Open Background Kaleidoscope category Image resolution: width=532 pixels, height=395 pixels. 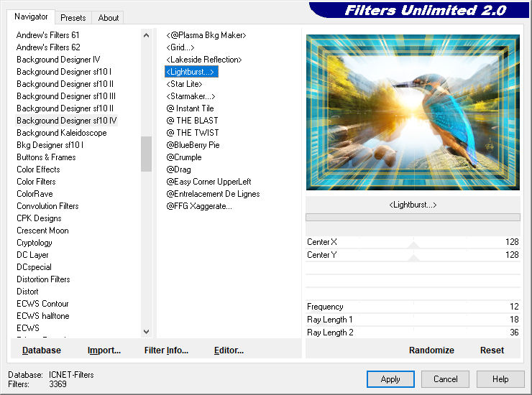(62, 133)
